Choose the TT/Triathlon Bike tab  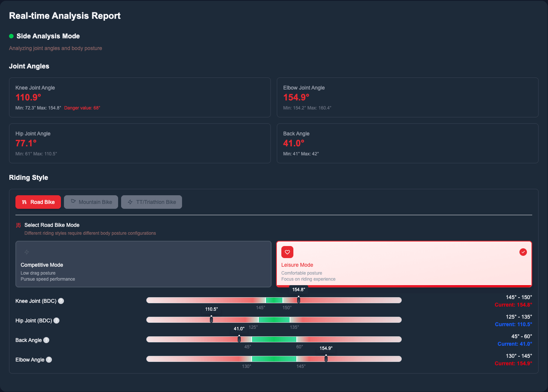point(152,202)
